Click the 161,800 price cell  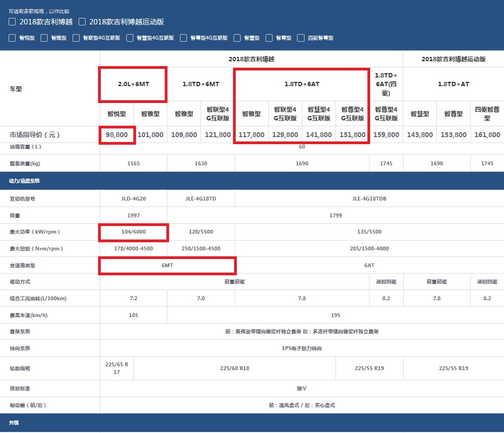tap(487, 134)
